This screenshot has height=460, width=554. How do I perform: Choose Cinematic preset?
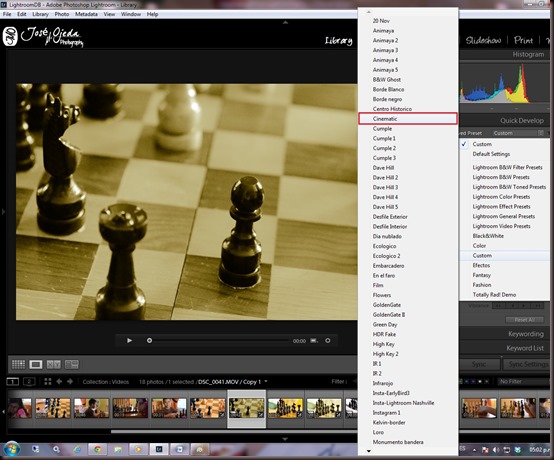408,119
